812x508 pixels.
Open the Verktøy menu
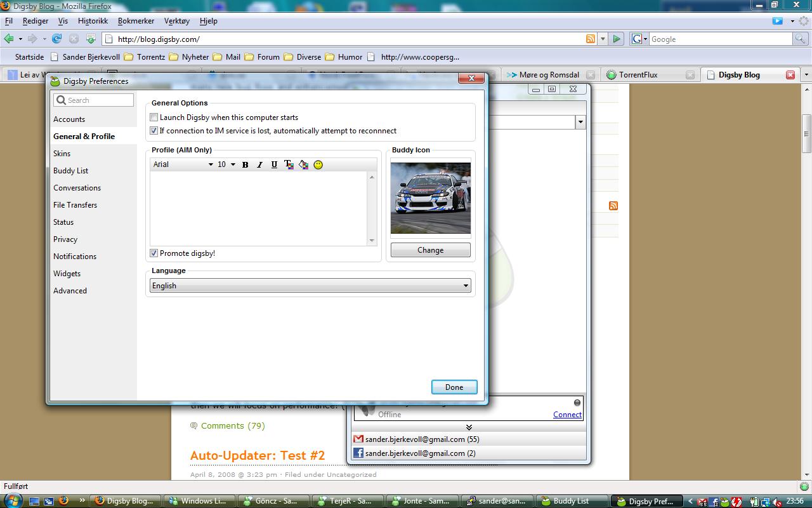click(176, 21)
